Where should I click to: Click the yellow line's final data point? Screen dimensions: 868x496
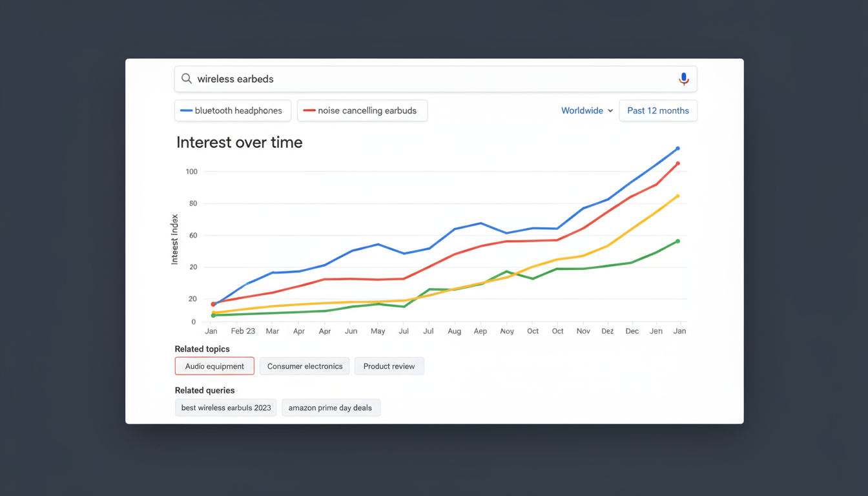point(677,196)
